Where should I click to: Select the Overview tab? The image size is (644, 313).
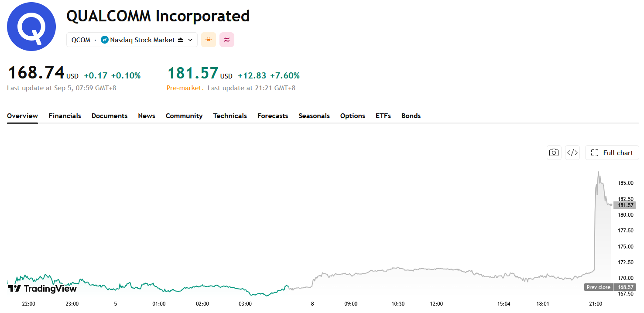(22, 116)
